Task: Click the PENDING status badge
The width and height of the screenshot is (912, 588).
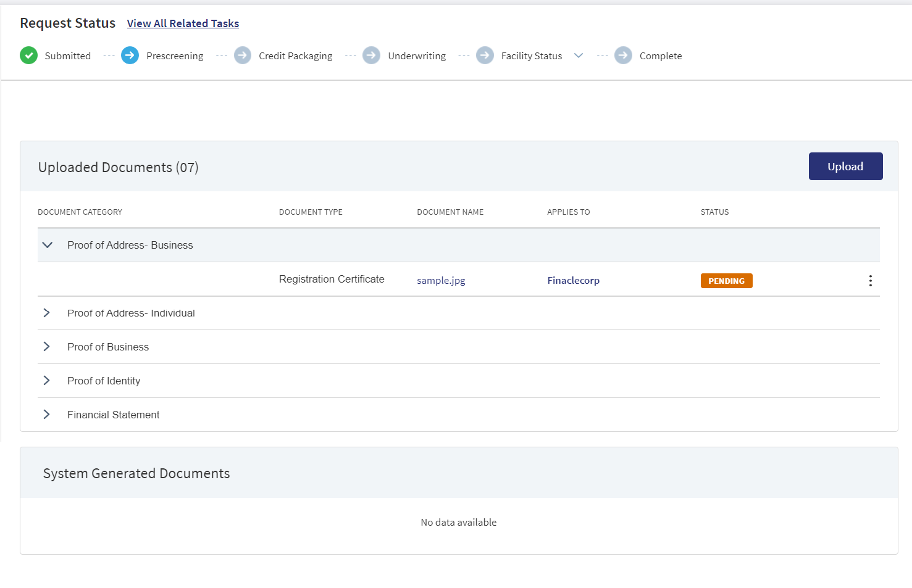Action: 726,281
